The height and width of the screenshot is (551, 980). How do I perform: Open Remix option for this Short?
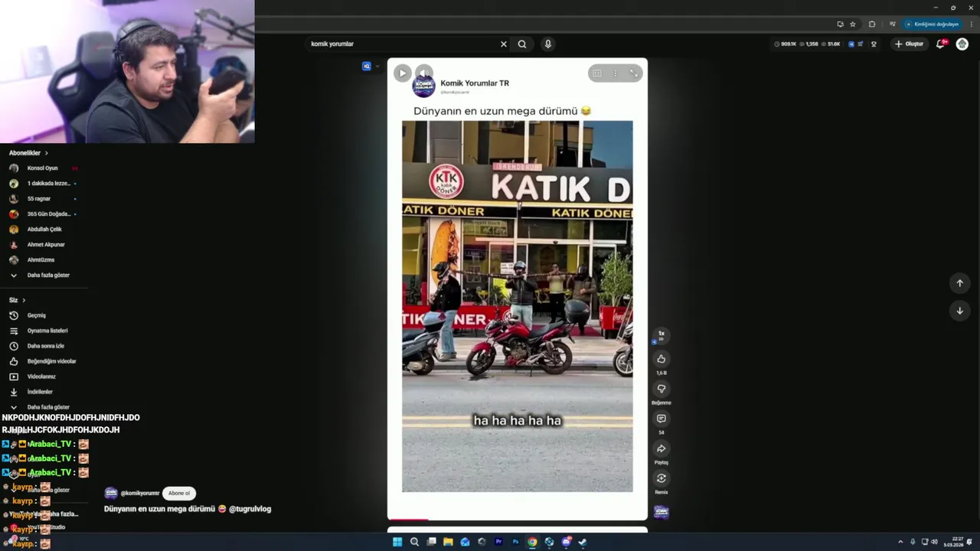click(661, 478)
